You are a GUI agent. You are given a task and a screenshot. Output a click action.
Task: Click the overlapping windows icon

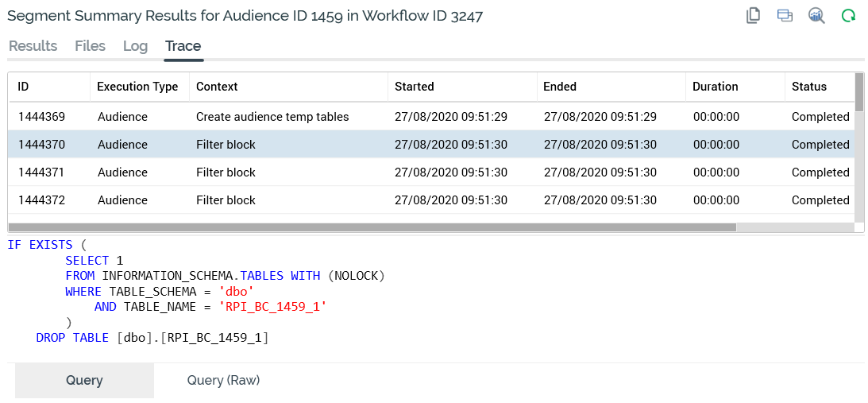[785, 16]
